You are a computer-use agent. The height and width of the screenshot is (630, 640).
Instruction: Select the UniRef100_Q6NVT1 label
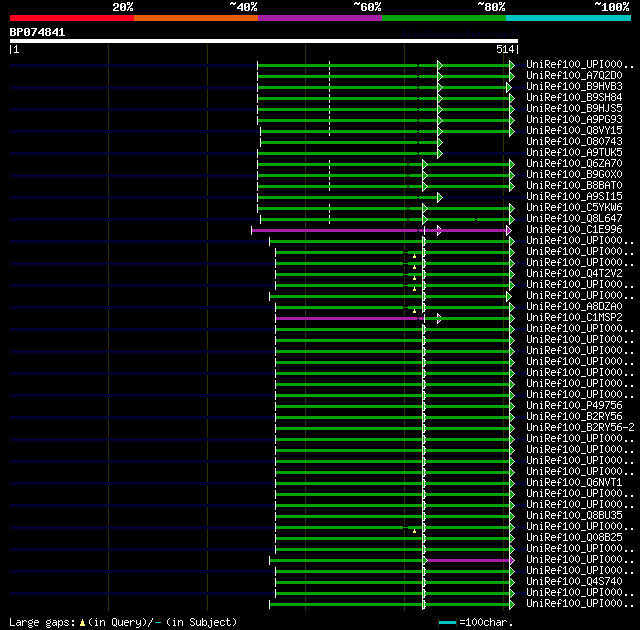574,483
